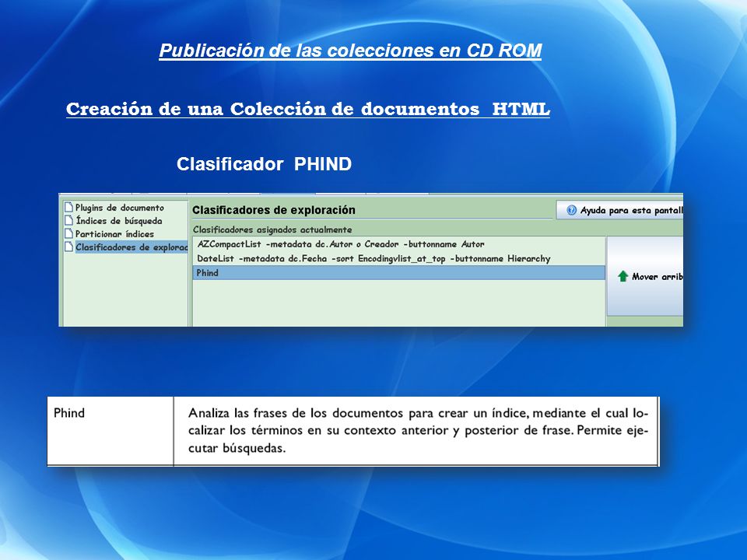Click the Publicación de las colecciones title

[x=350, y=51]
